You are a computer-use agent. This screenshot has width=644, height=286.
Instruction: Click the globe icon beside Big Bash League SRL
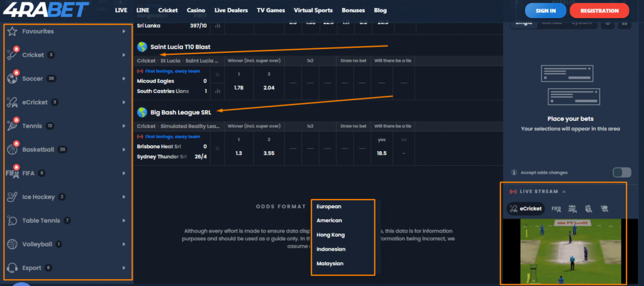click(x=142, y=112)
